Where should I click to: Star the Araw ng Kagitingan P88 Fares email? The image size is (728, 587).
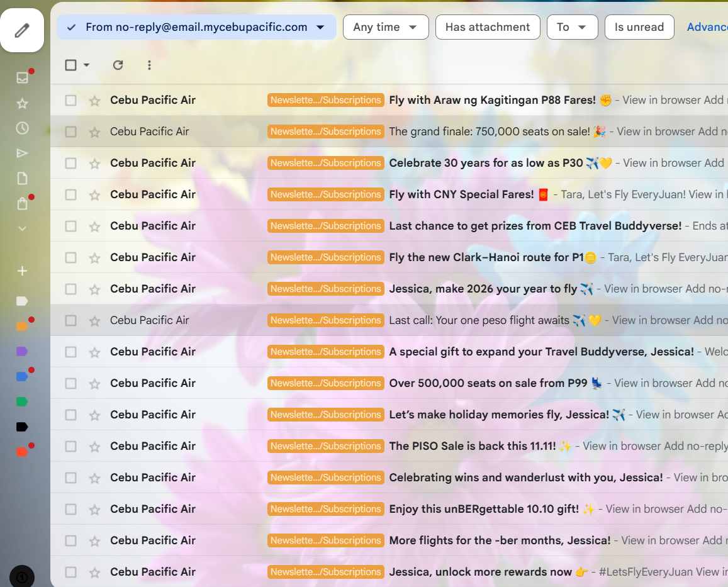pos(95,100)
